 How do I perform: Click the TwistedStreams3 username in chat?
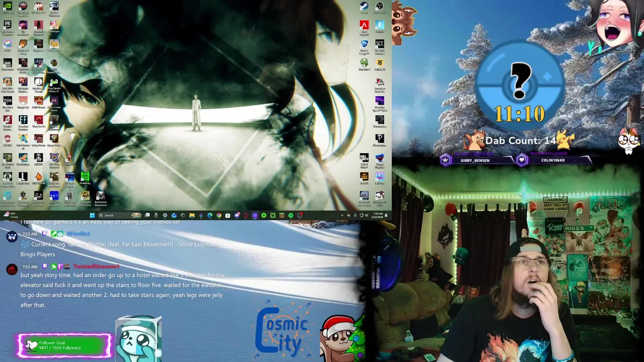96,266
